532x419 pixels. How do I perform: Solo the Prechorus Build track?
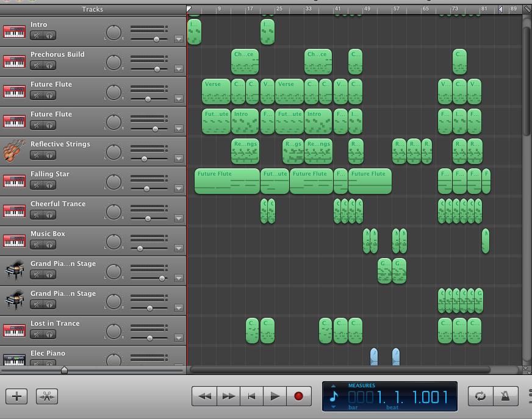point(49,65)
